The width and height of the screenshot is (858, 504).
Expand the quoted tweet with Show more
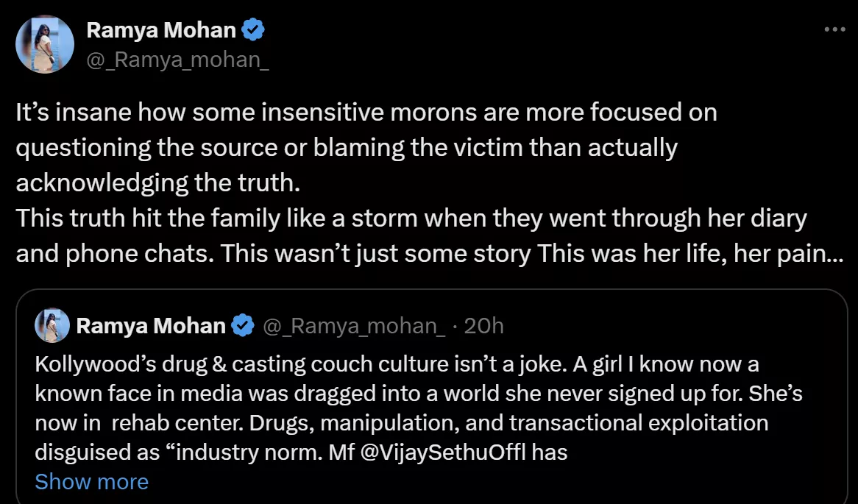[x=91, y=482]
